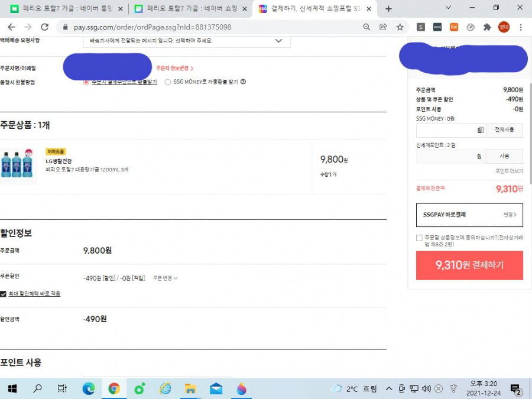Close the Naver shopping tab

click(245, 9)
